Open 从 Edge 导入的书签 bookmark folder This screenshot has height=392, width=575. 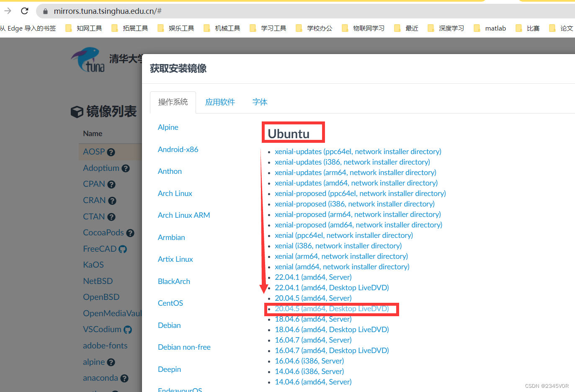28,28
